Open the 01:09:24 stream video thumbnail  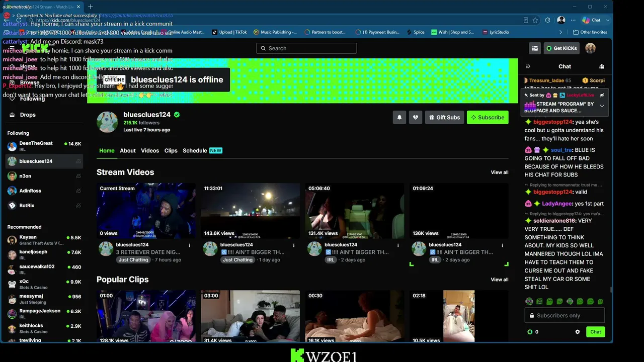pos(459,211)
